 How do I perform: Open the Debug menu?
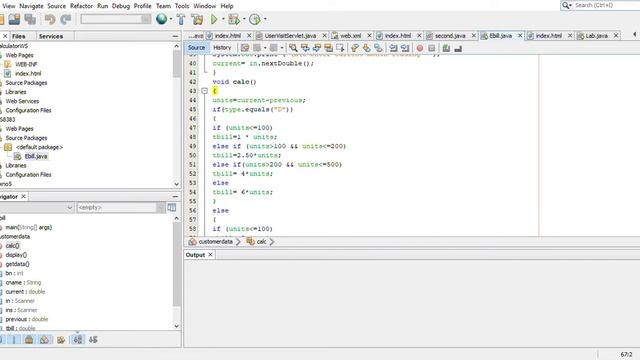point(121,6)
